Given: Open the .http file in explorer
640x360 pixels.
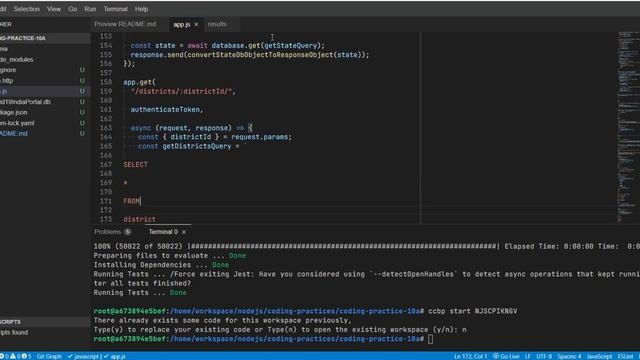Looking at the screenshot, I should (7, 81).
